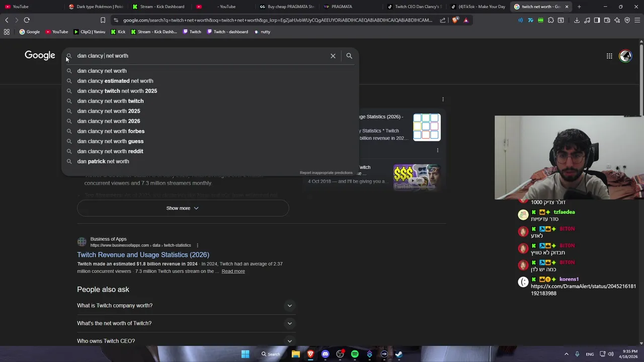The height and width of the screenshot is (362, 644).
Task: Bookmark this page with the bookmark icon
Action: (103, 20)
